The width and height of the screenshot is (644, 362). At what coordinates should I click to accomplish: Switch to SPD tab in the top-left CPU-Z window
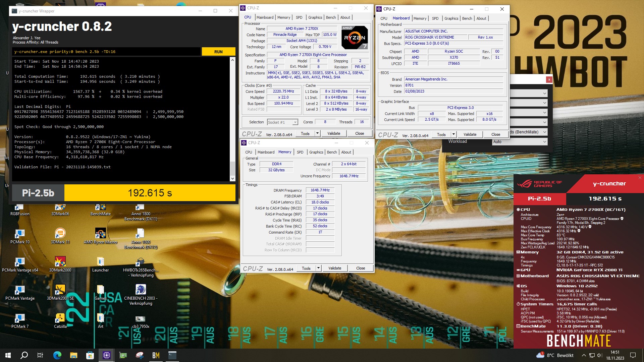point(299,17)
